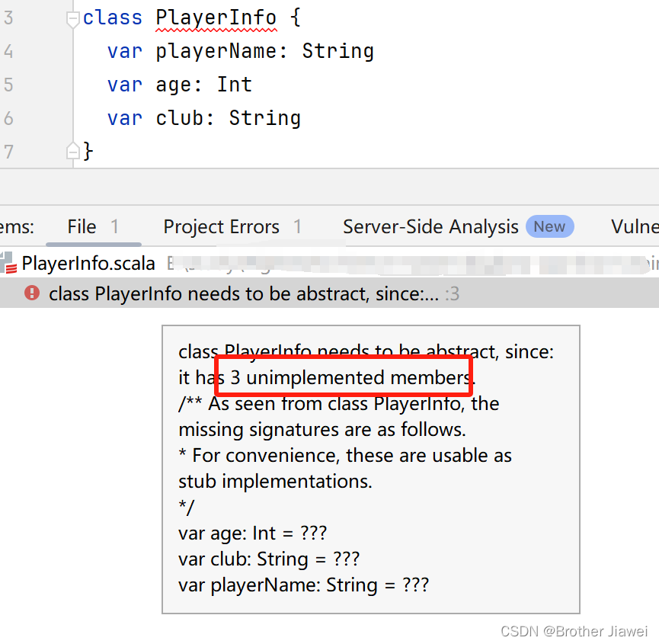This screenshot has height=644, width=659.
Task: Click the Scala file icon for PlayerInfo.scala
Action: pos(8,264)
